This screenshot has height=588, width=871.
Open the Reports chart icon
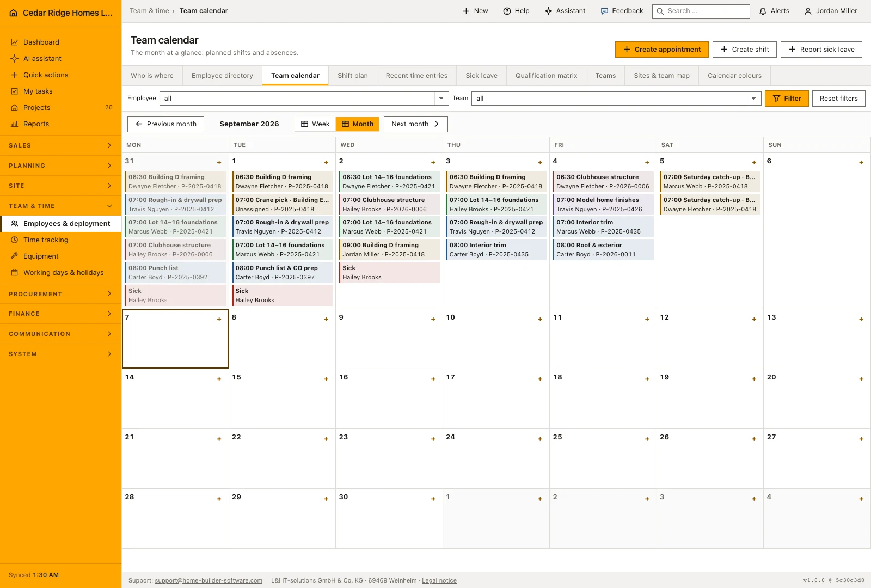15,124
